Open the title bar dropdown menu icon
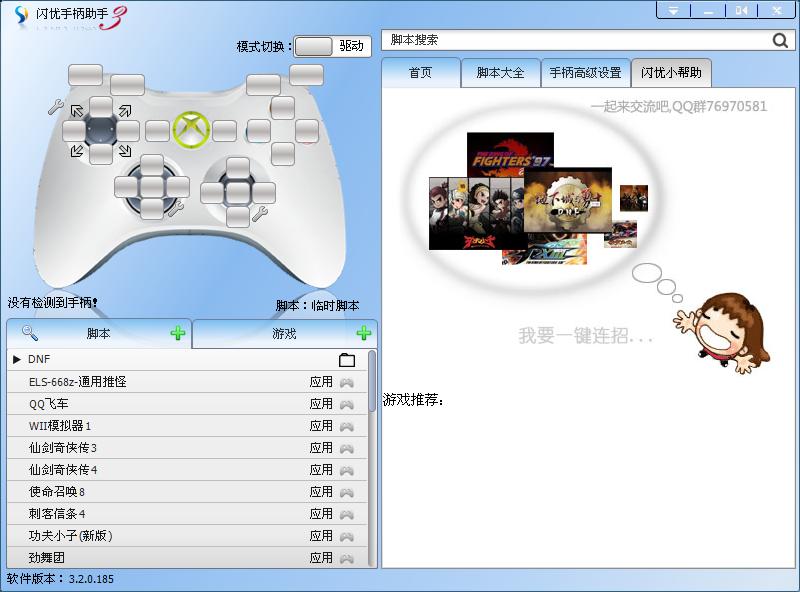The width and height of the screenshot is (800, 592). point(673,10)
